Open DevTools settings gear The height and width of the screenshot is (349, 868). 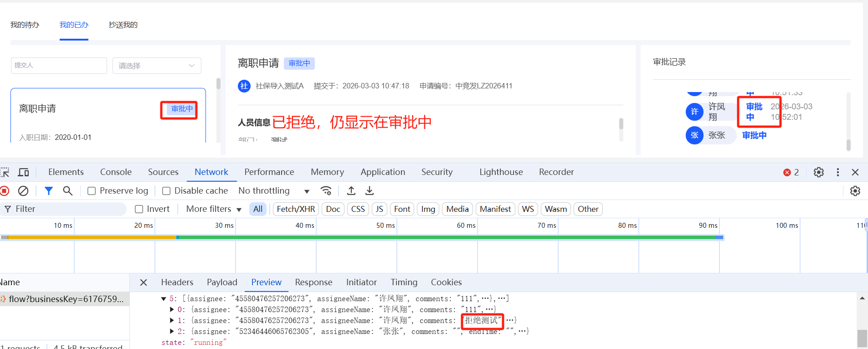point(819,172)
